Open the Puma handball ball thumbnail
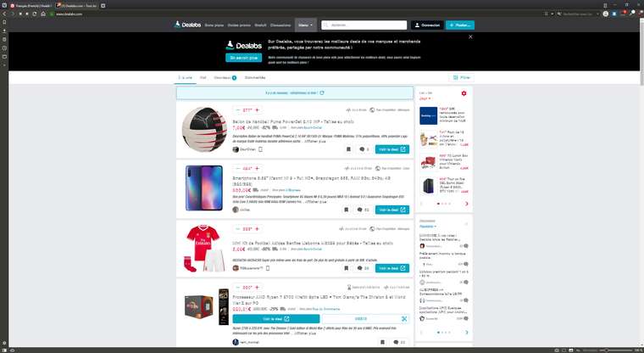The height and width of the screenshot is (353, 644). tap(204, 130)
